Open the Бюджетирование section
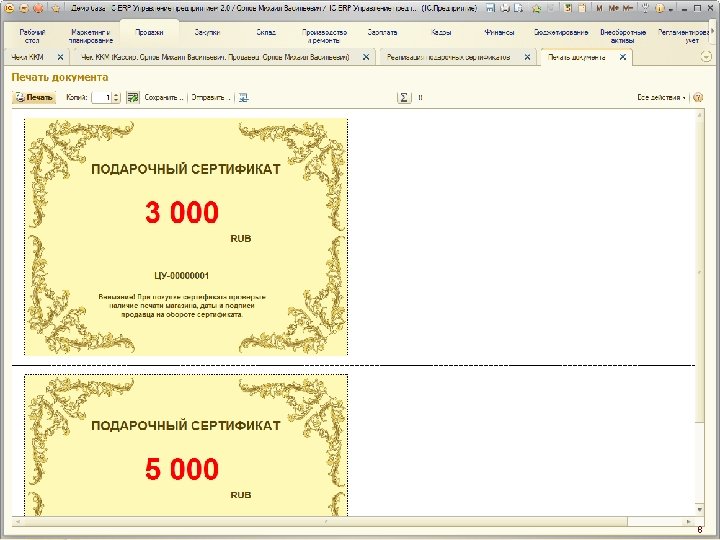 561,33
